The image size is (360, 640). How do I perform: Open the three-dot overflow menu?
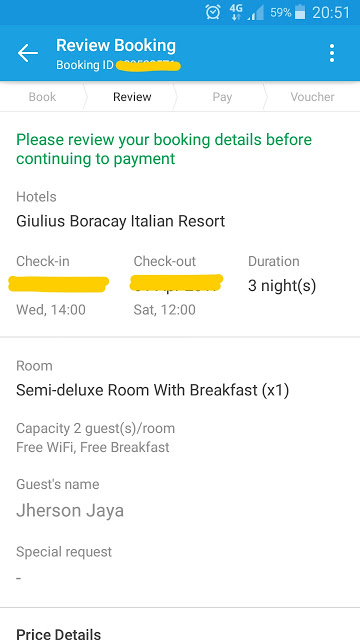[332, 53]
